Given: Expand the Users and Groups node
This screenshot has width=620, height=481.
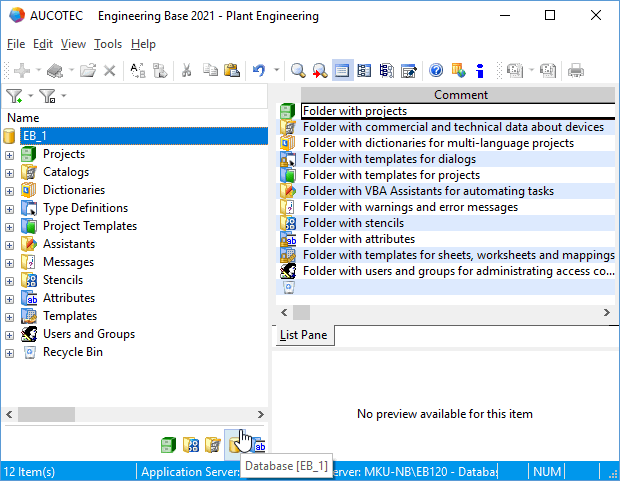Looking at the screenshot, I should (10, 335).
